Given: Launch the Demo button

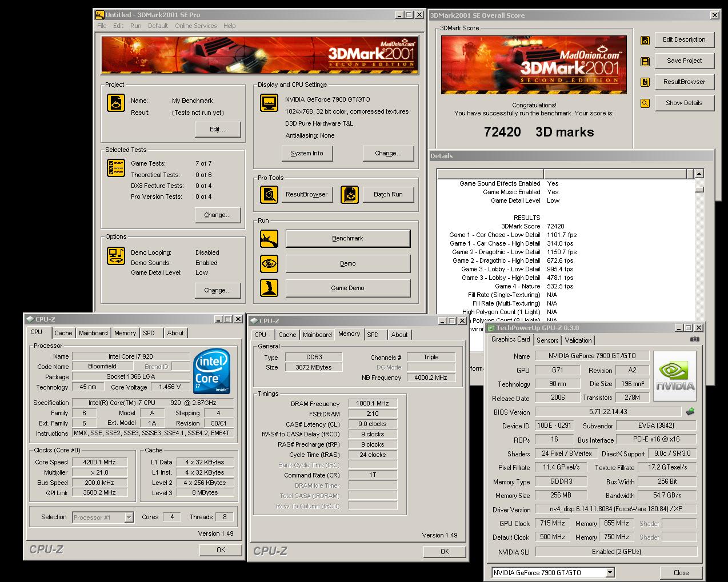Looking at the screenshot, I should 347,263.
